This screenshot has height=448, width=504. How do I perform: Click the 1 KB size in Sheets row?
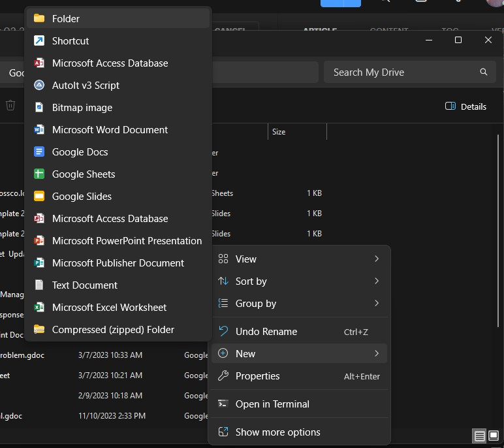pos(314,193)
